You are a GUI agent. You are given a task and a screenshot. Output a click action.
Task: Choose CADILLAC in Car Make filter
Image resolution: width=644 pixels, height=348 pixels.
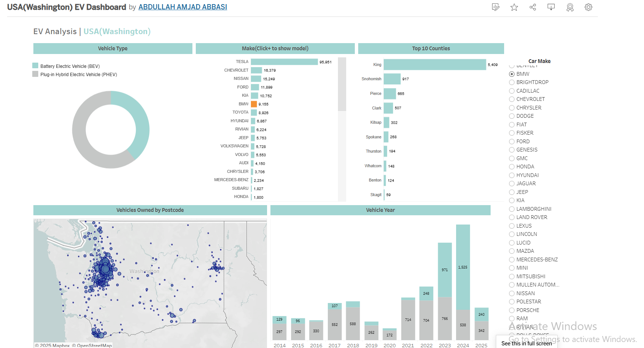point(512,91)
